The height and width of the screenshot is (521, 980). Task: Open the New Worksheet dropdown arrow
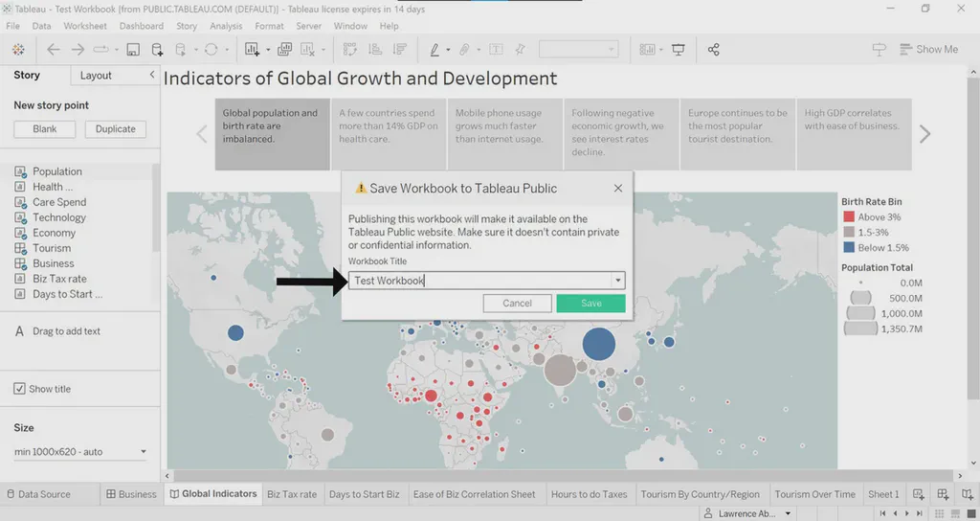pyautogui.click(x=268, y=50)
